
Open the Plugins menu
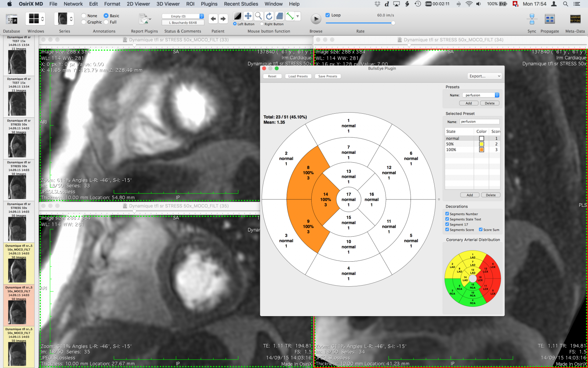(x=209, y=4)
